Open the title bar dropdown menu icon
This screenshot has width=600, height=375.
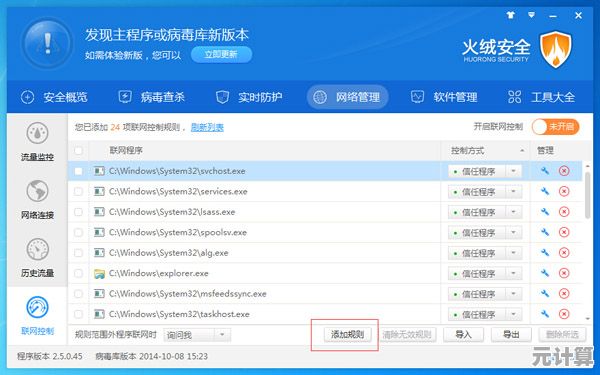[x=531, y=15]
